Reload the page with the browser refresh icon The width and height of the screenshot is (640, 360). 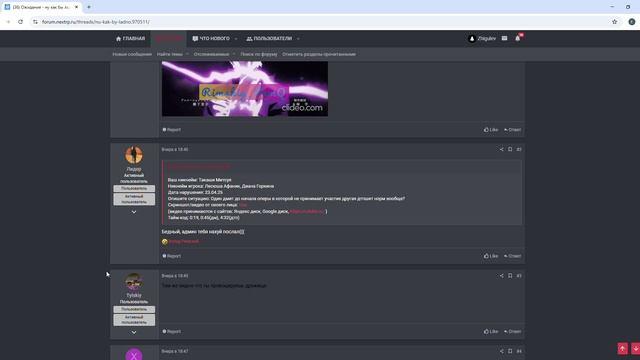(x=20, y=22)
